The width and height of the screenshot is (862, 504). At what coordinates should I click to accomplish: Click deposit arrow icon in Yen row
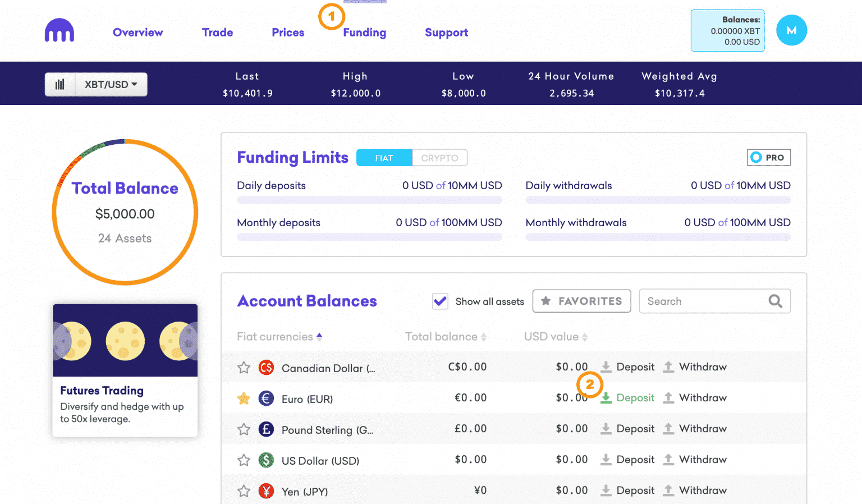click(606, 491)
